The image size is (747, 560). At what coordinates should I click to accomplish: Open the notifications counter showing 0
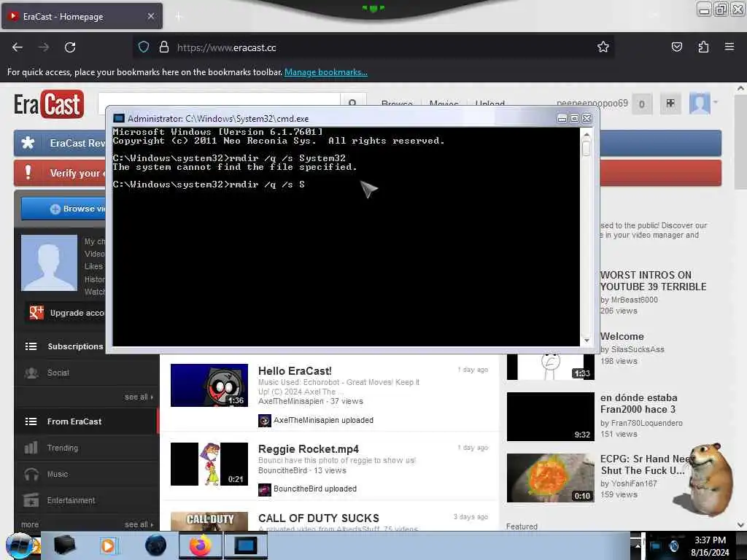tap(642, 104)
